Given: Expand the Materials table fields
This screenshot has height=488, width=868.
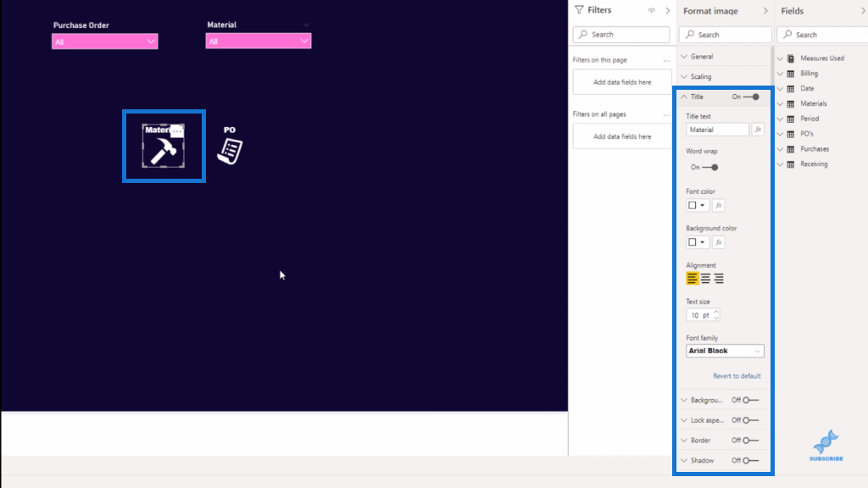Looking at the screenshot, I should 781,103.
